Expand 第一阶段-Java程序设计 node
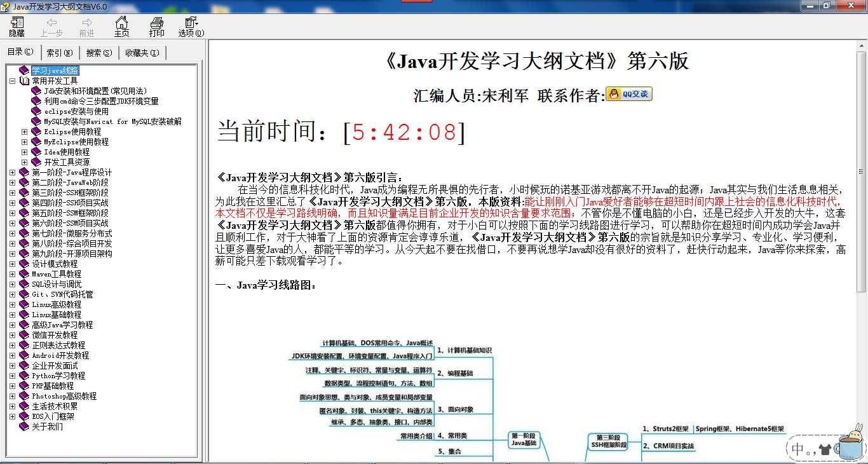The height and width of the screenshot is (464, 868). click(x=12, y=172)
